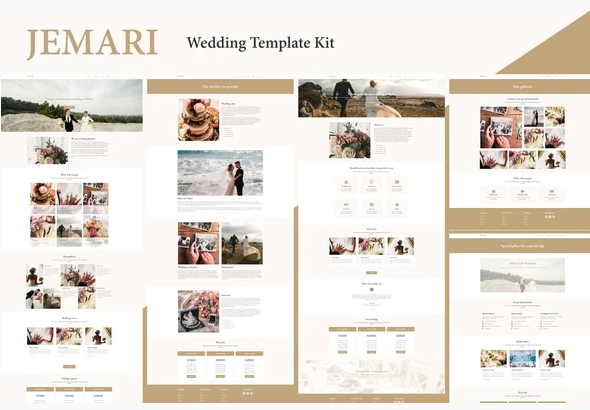Click the gold button below the blog cards
Image resolution: width=590 pixels, height=410 pixels.
point(371,273)
